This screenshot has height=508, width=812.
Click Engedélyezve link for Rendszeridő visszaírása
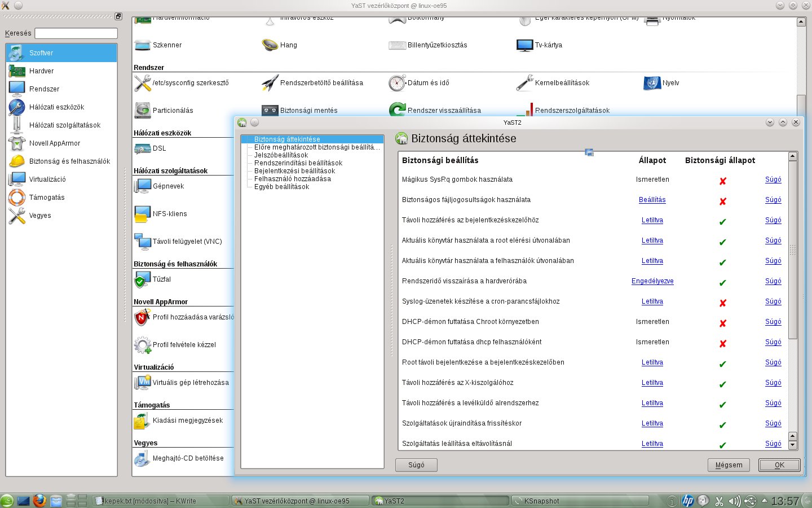point(652,281)
